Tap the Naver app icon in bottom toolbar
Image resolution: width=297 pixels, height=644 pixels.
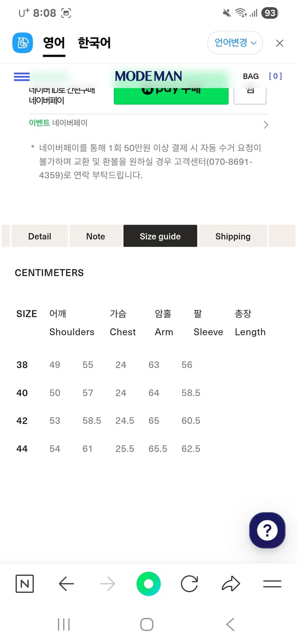pyautogui.click(x=24, y=583)
